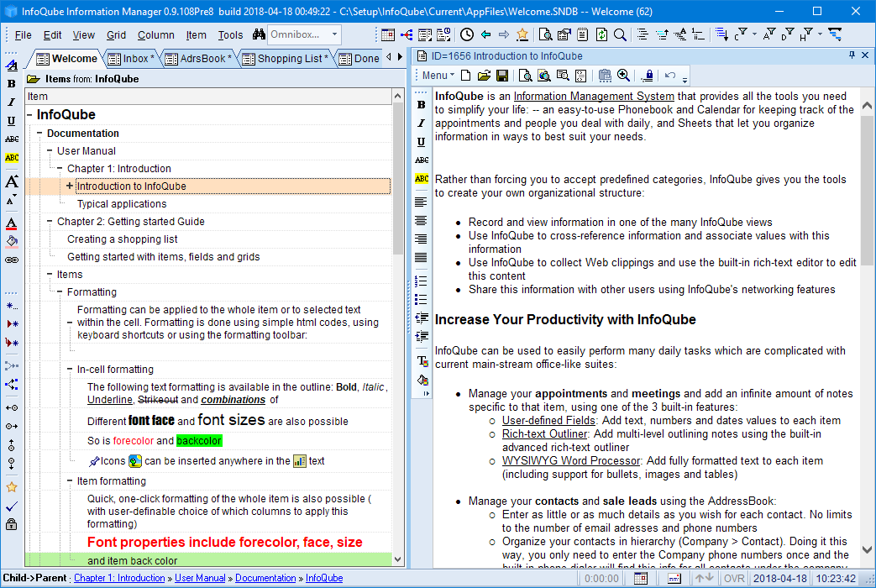Open the calendar grid icon in the main toolbar
Viewport: 876px width, 588px height.
coord(388,34)
